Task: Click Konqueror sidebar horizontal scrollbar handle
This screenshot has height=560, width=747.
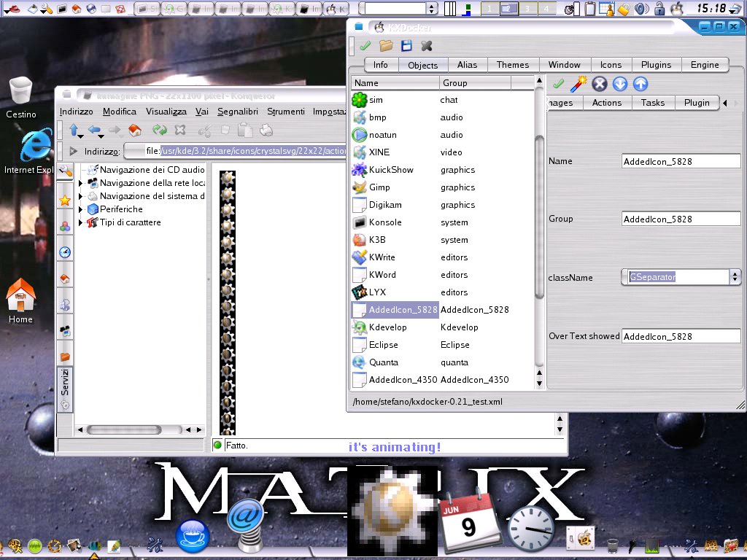Action: tap(125, 430)
